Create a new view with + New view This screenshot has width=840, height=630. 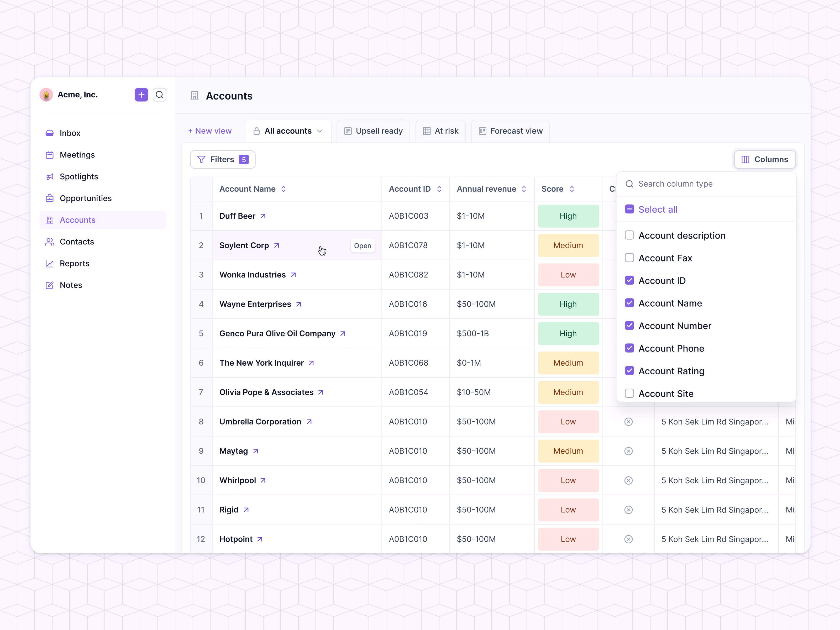(210, 131)
